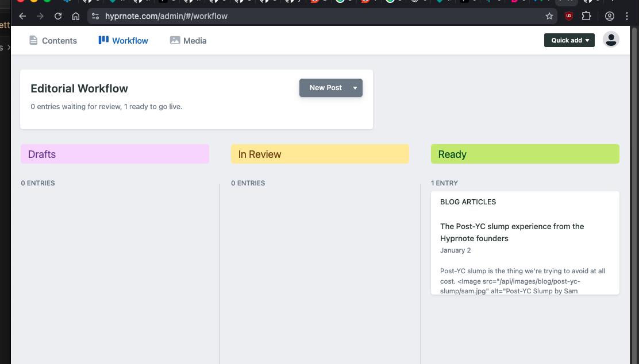The image size is (639, 364).
Task: Reload the page with browser refresh
Action: tap(58, 16)
